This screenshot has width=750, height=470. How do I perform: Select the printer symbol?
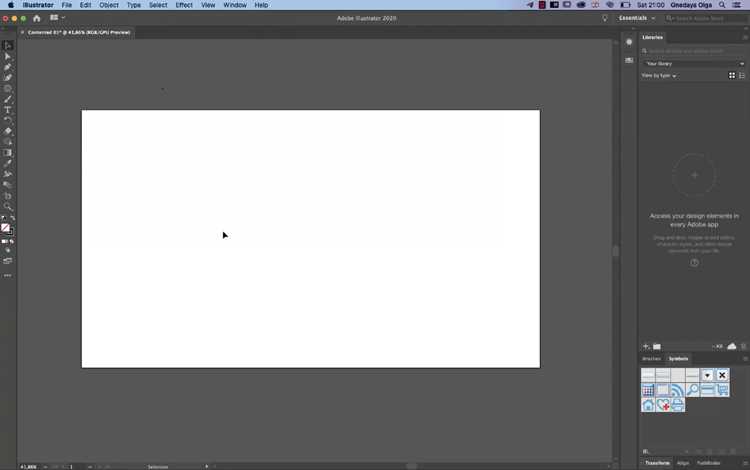click(677, 405)
